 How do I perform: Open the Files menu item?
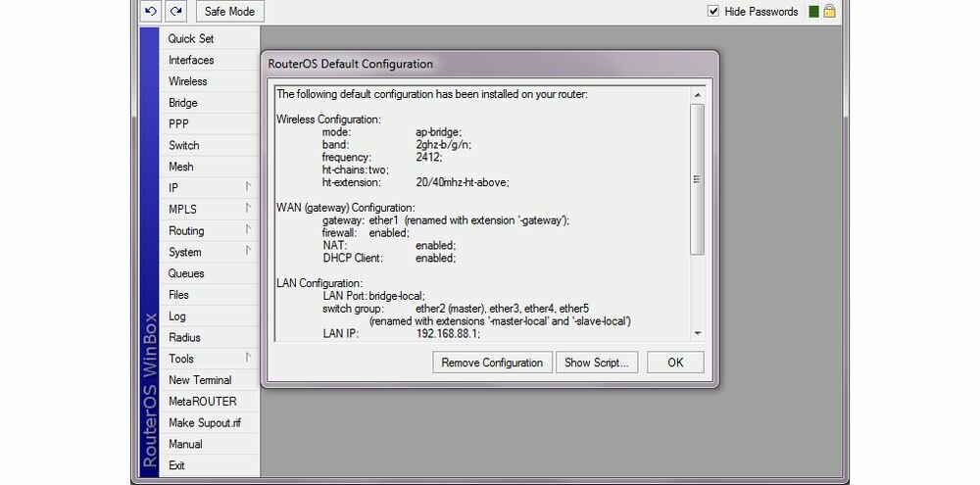209,294
